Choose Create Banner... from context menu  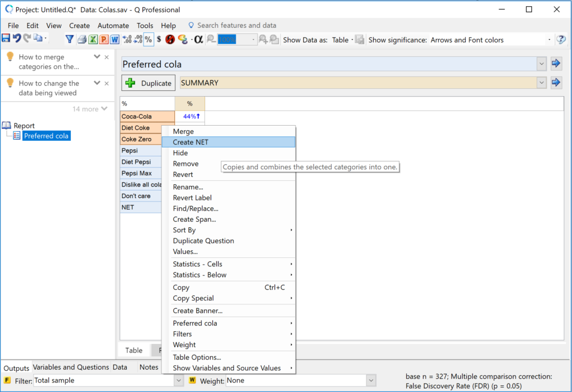click(228, 310)
